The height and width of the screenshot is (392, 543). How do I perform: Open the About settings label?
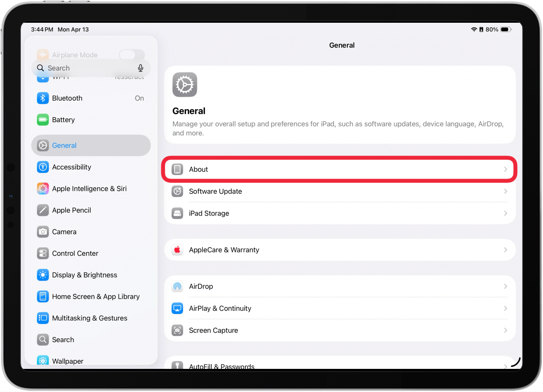point(198,169)
